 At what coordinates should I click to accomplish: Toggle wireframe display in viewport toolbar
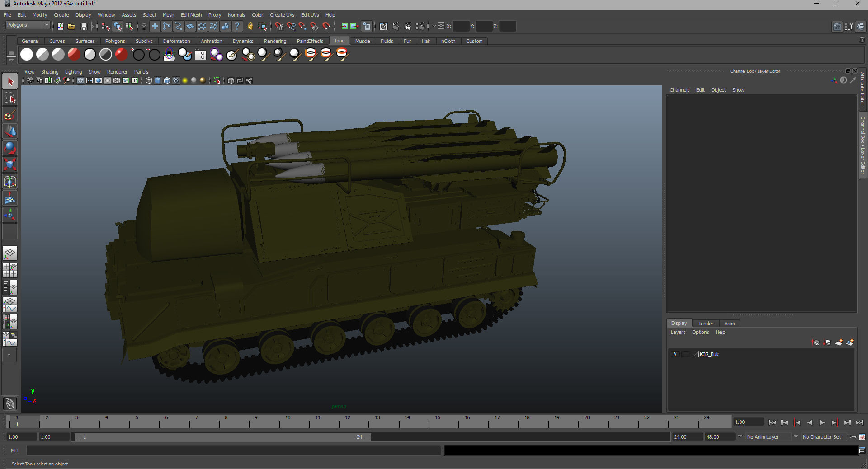[x=149, y=80]
